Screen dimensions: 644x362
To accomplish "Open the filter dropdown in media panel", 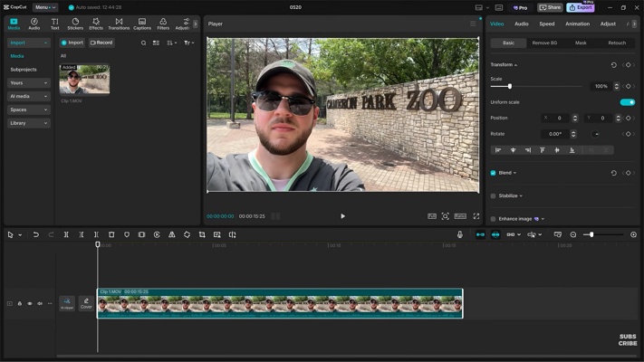I will pyautogui.click(x=189, y=43).
